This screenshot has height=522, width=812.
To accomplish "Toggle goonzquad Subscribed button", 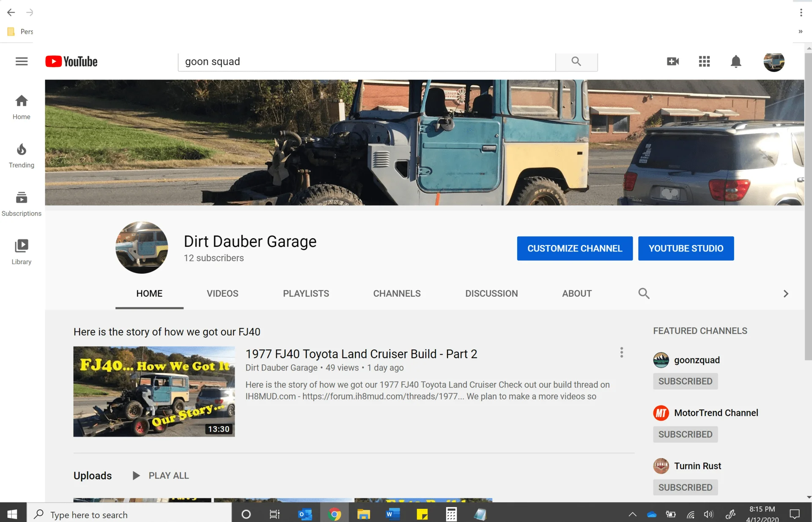I will tap(685, 381).
